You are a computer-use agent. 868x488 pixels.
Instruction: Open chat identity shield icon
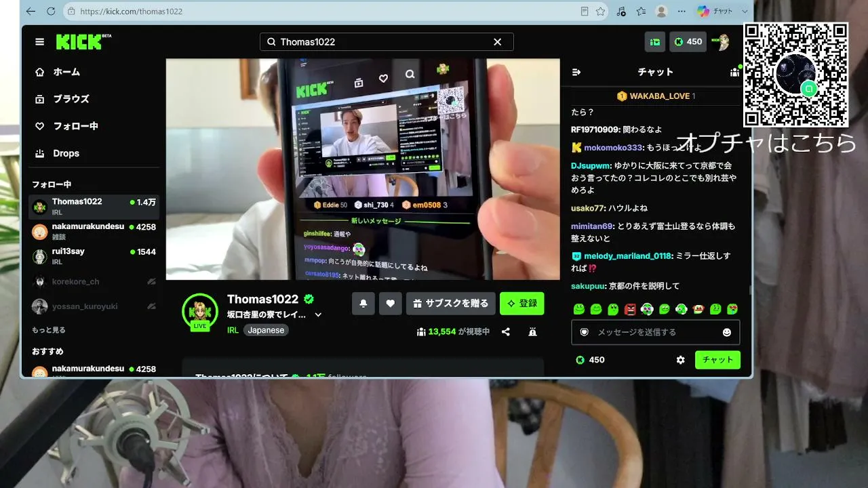click(x=584, y=332)
